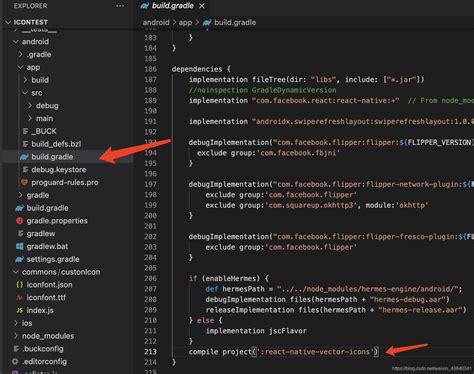Close the build.gradle editor tab
This screenshot has width=474, height=374.
click(202, 6)
